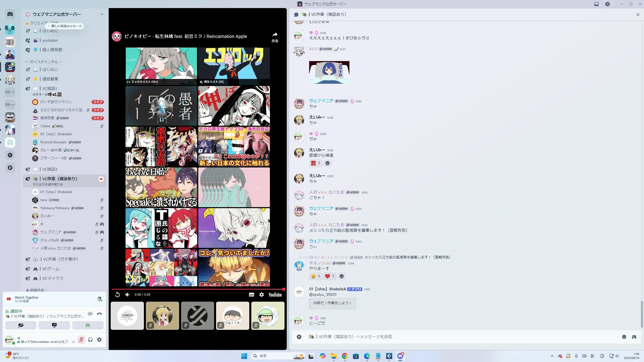Image resolution: width=644 pixels, height=362 pixels.
Task: Disconnect from voice call
Action: click(x=99, y=314)
